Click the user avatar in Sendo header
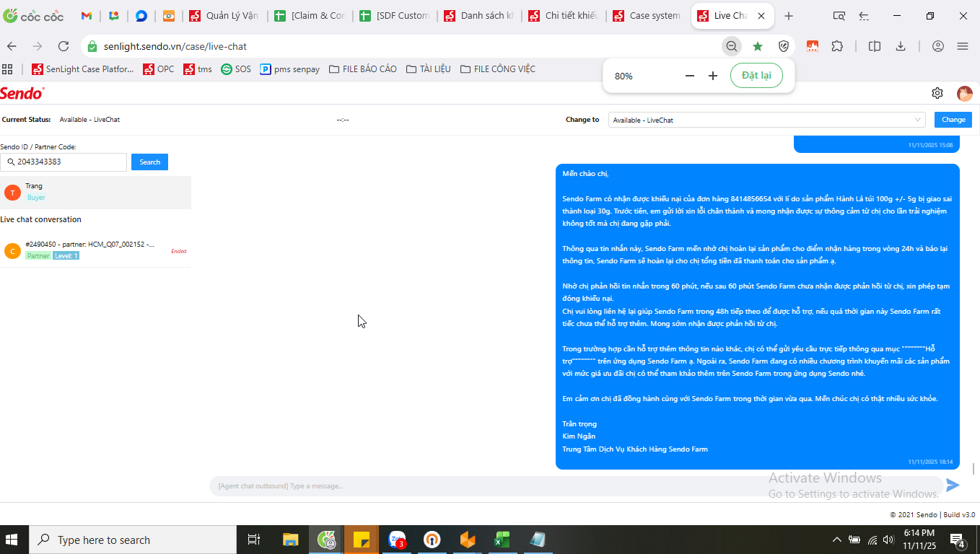 coord(965,93)
